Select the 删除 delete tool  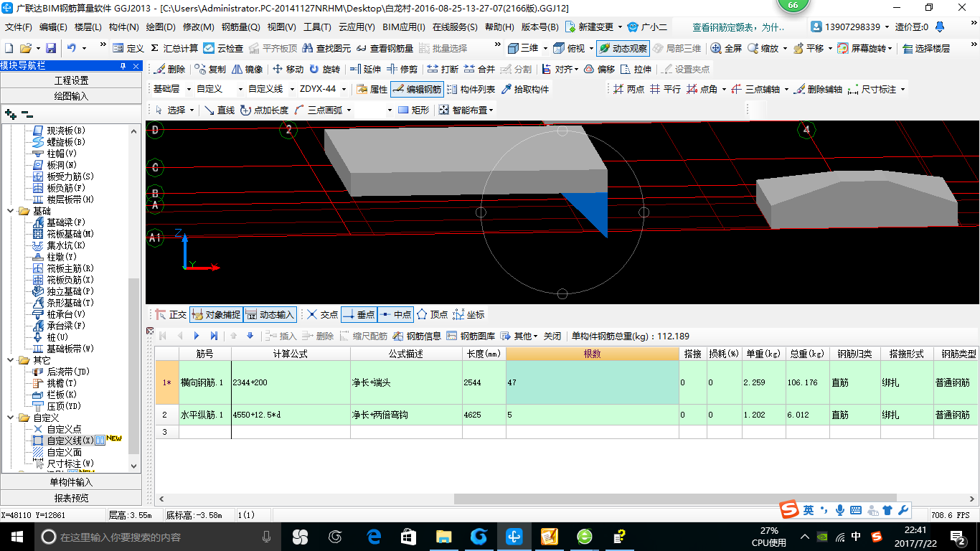pos(169,70)
